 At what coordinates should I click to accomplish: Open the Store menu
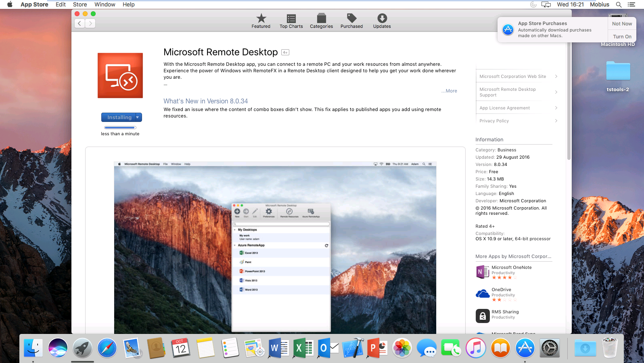80,4
